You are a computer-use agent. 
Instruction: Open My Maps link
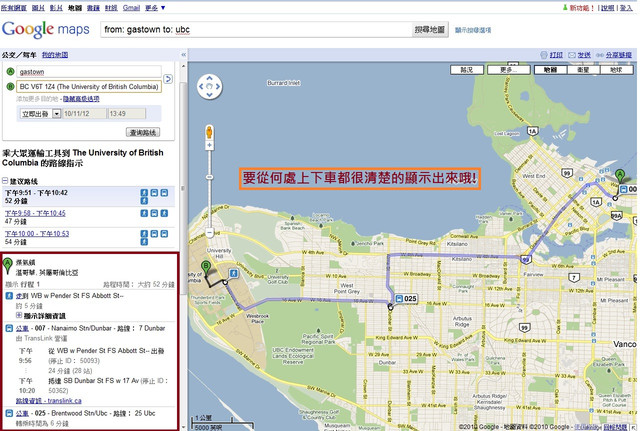click(55, 55)
